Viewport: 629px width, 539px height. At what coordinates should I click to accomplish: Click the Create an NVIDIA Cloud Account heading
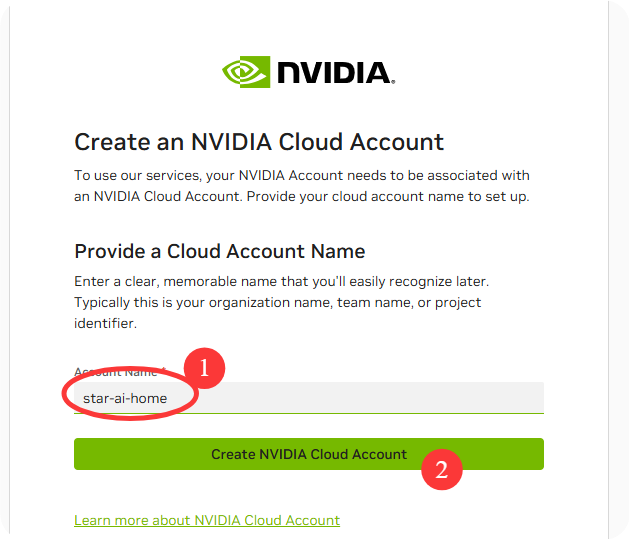click(259, 142)
